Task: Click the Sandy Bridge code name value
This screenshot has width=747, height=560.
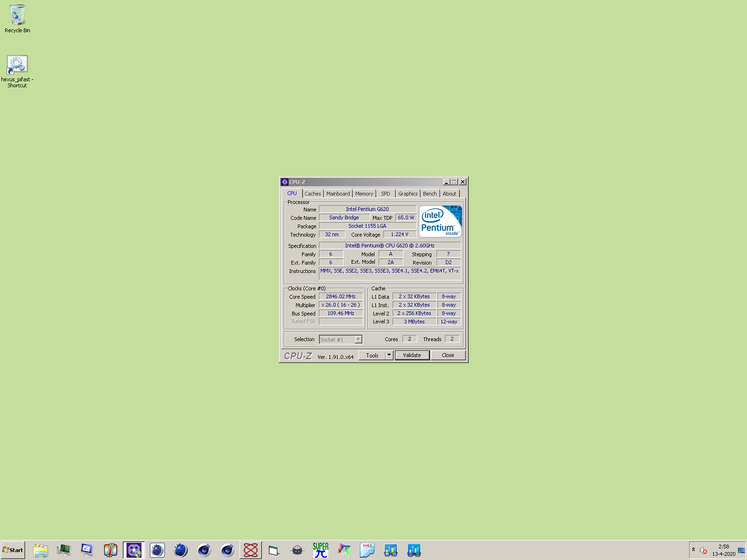Action: pos(344,217)
